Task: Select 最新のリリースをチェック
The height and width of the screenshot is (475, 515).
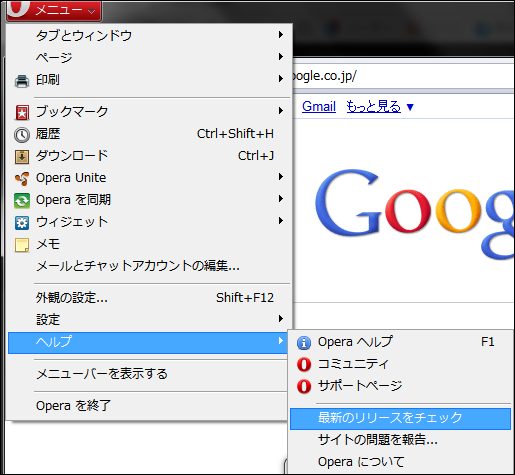Action: [x=400, y=418]
